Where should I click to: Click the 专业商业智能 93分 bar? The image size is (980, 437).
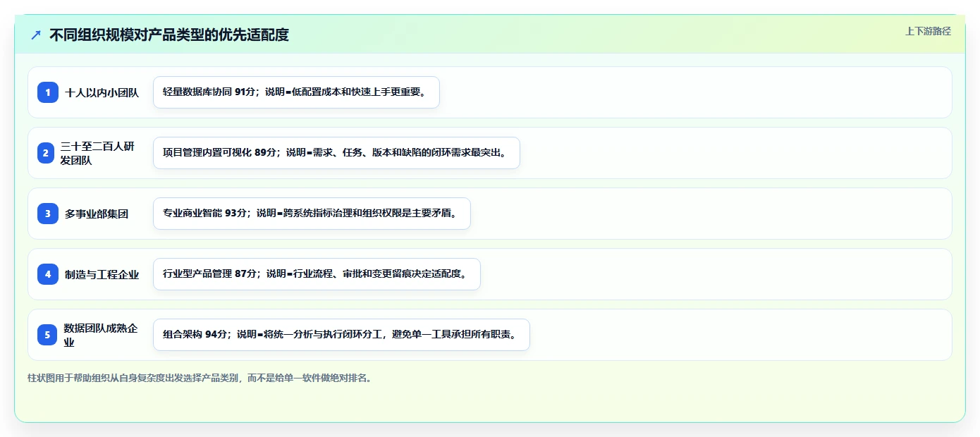click(312, 214)
